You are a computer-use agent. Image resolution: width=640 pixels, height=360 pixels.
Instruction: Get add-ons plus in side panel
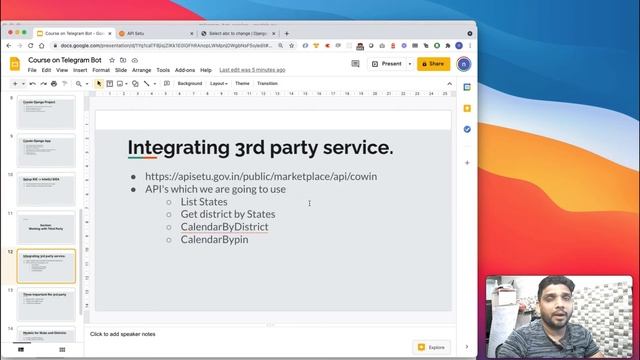coord(467,162)
